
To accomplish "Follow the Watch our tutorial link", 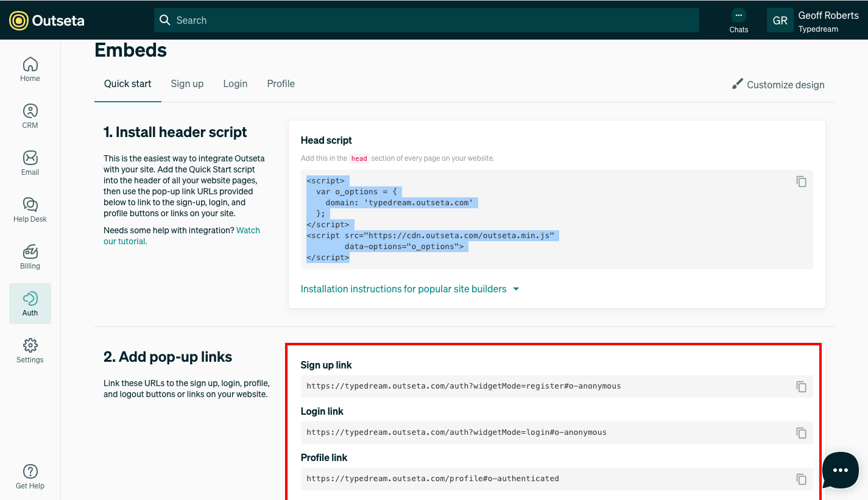I will click(x=182, y=236).
